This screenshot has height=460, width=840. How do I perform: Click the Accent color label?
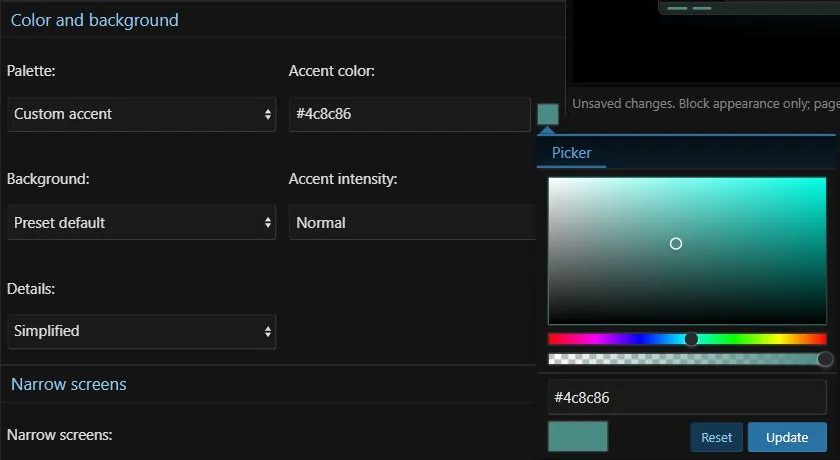tap(332, 71)
